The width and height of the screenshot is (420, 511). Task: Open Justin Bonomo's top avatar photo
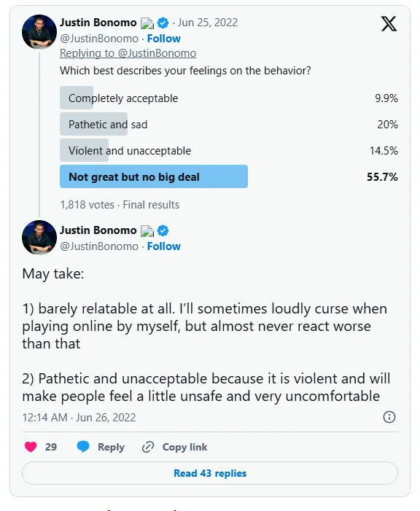39,31
